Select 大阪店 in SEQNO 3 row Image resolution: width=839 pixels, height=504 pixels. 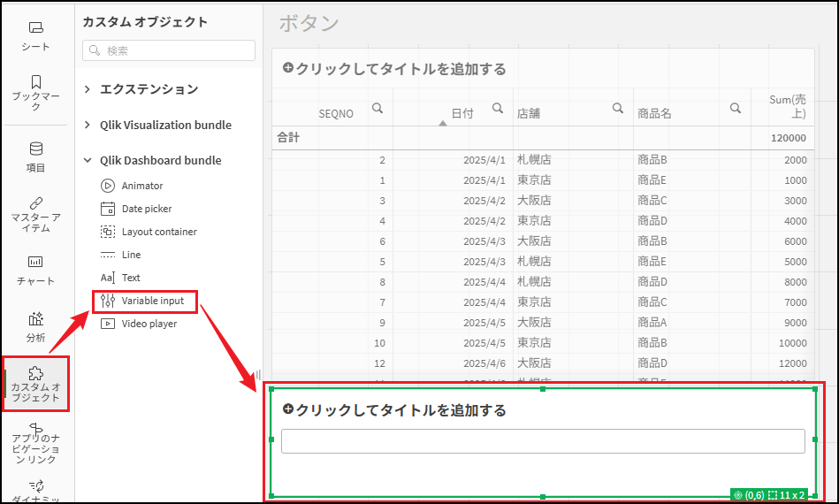click(x=534, y=201)
